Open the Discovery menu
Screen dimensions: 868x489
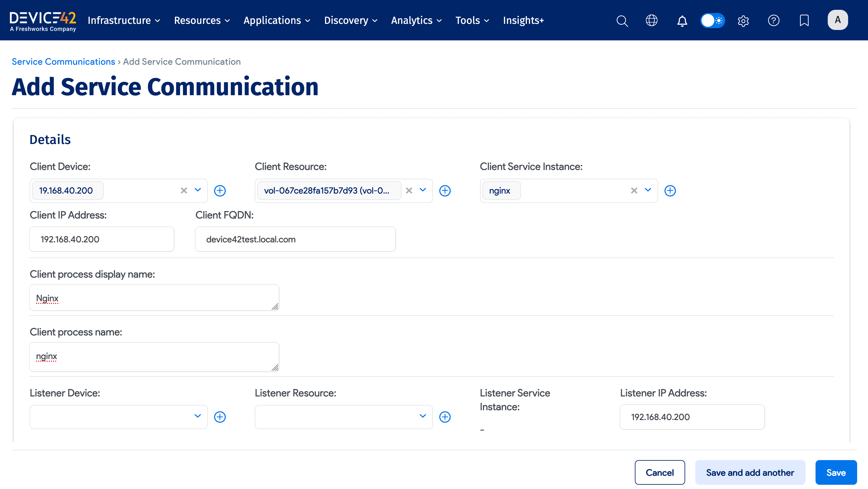click(351, 20)
